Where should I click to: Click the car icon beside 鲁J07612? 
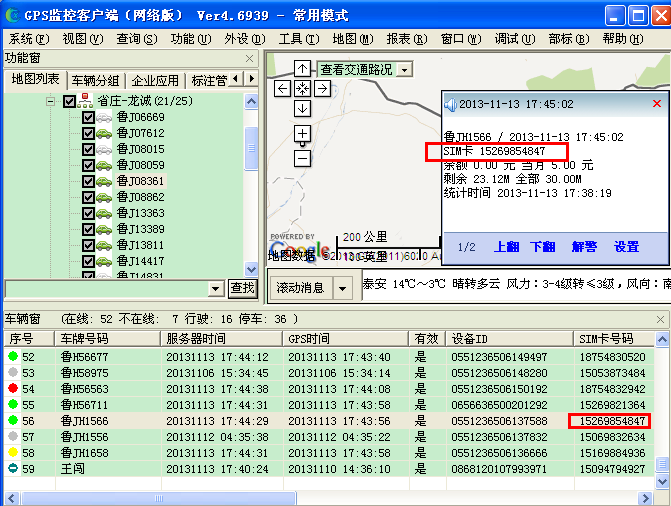[x=105, y=133]
